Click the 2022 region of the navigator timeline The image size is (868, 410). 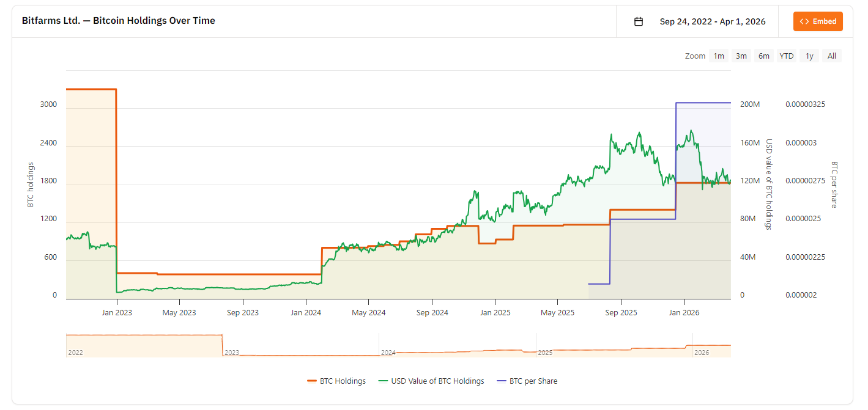[x=144, y=346]
